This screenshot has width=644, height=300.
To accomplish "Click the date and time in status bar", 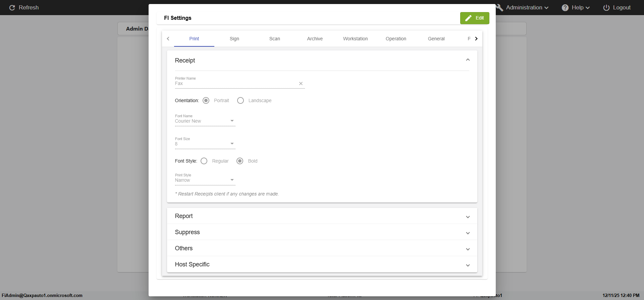I will click(x=621, y=296).
